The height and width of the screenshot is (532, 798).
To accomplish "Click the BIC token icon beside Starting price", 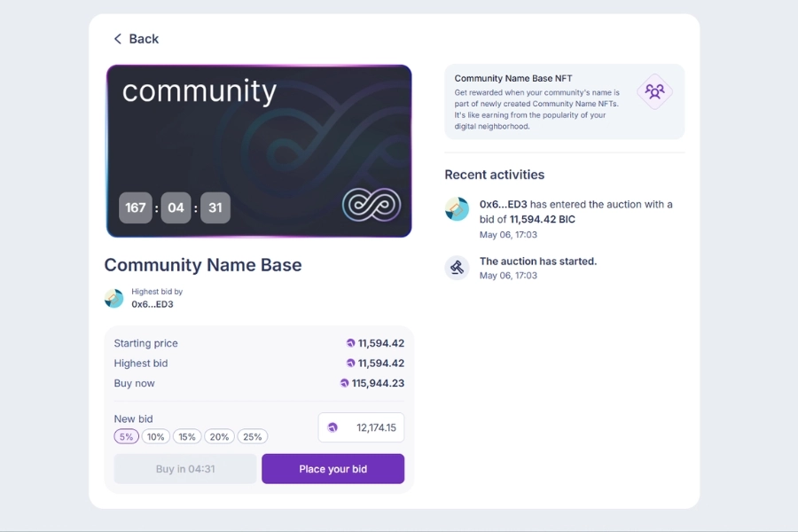I will coord(350,343).
